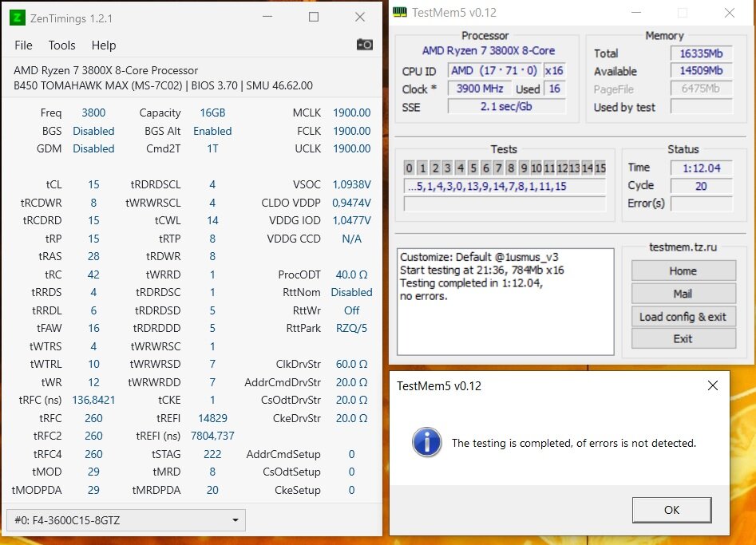Click the tRC value 42
Image resolution: width=756 pixels, height=545 pixels.
tap(93, 274)
